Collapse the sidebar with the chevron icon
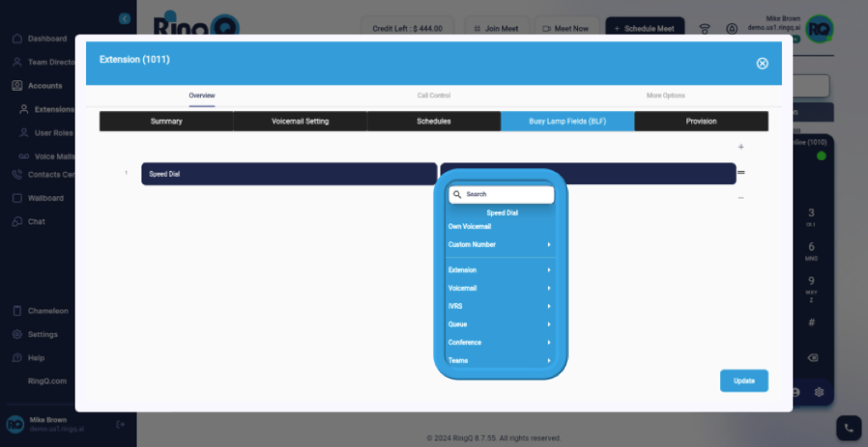The image size is (868, 447). pyautogui.click(x=124, y=18)
